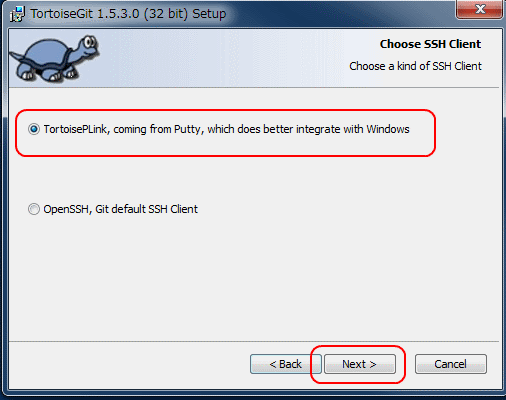Select the OpenSSH radio button
This screenshot has width=506, height=400.
tap(34, 209)
